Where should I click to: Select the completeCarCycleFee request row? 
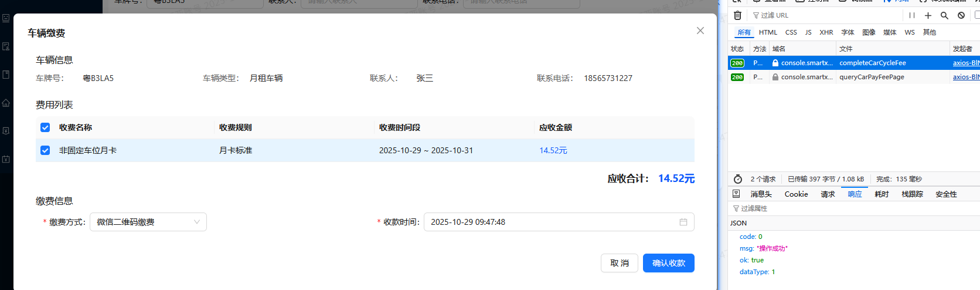tap(854, 63)
